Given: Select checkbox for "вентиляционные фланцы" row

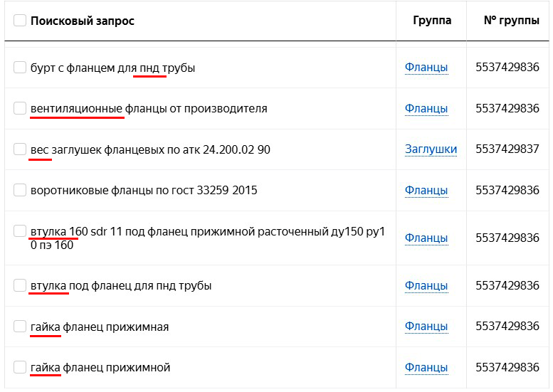Looking at the screenshot, I should [x=20, y=108].
